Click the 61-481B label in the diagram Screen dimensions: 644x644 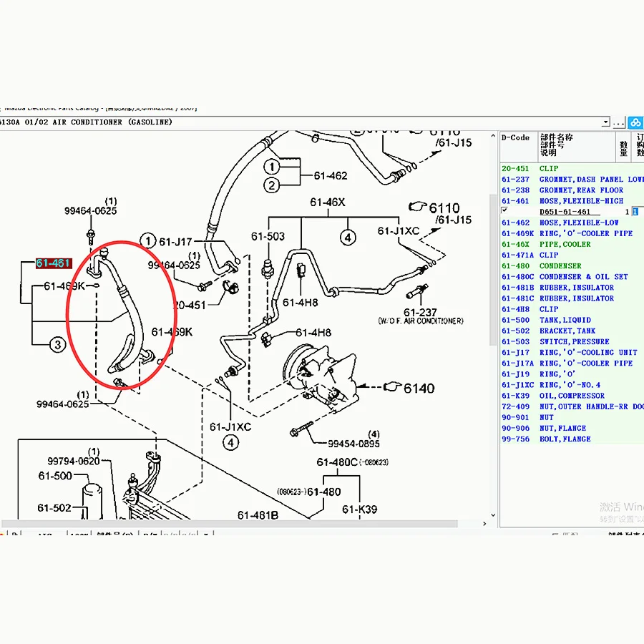258,515
